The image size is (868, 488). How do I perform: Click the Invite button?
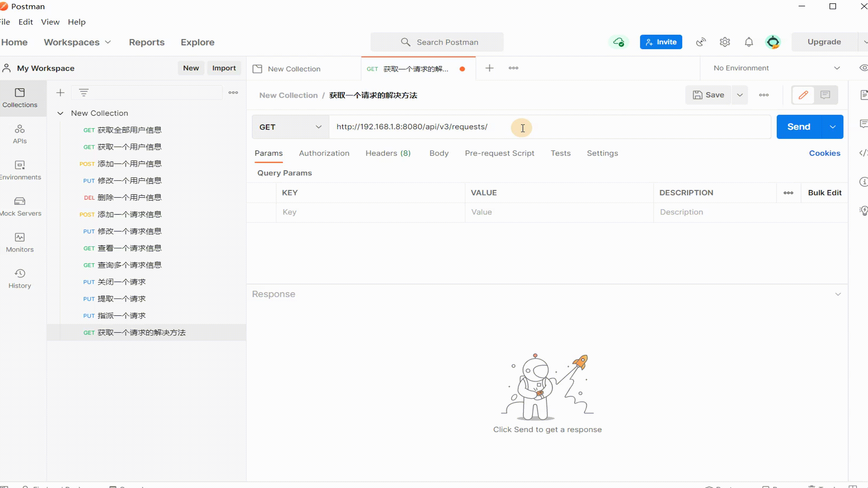661,42
